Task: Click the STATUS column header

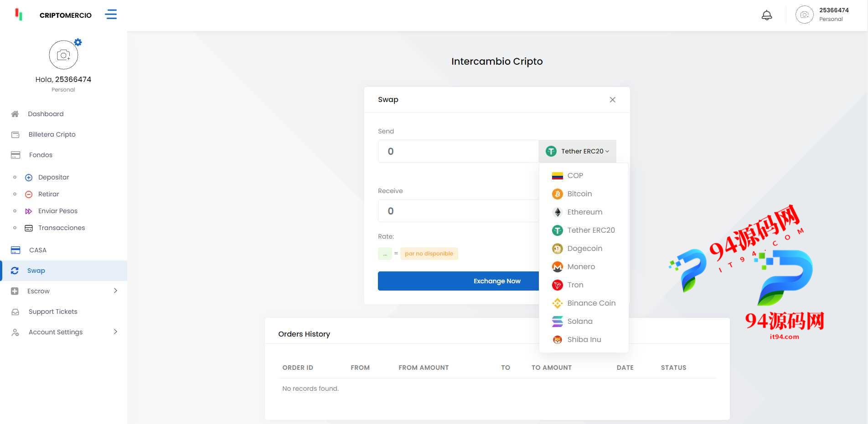Action: click(673, 368)
